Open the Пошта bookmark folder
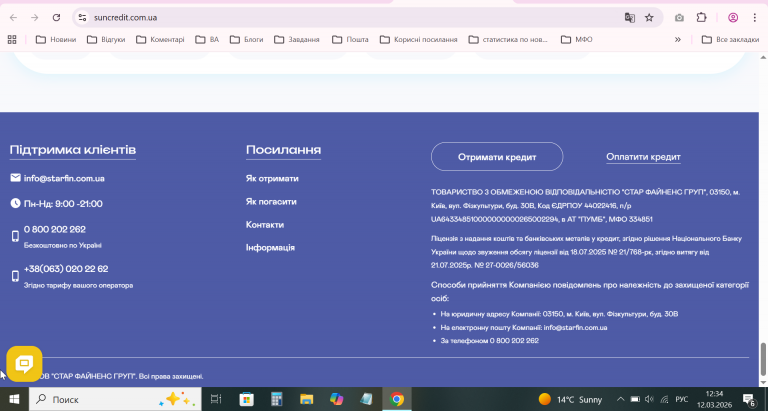Viewport: 768px width, 411px height. (x=350, y=40)
